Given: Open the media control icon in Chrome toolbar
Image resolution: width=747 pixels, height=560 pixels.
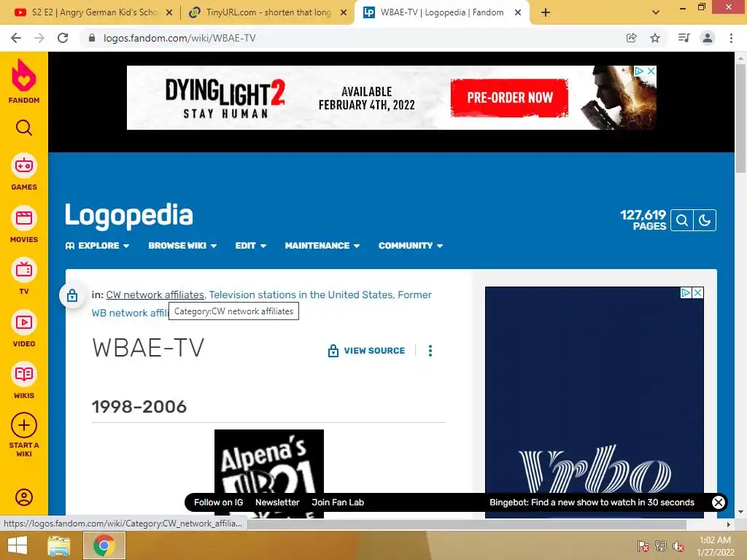Looking at the screenshot, I should (684, 38).
